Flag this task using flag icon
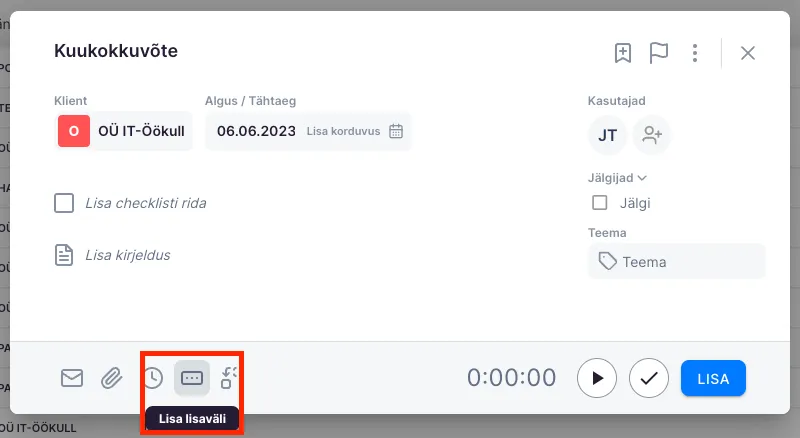The image size is (800, 438). pyautogui.click(x=658, y=53)
